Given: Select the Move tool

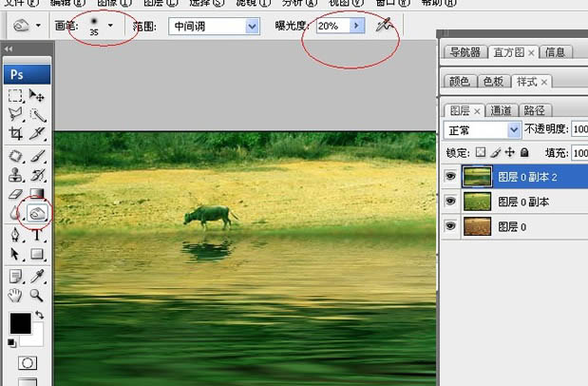Looking at the screenshot, I should [x=37, y=95].
